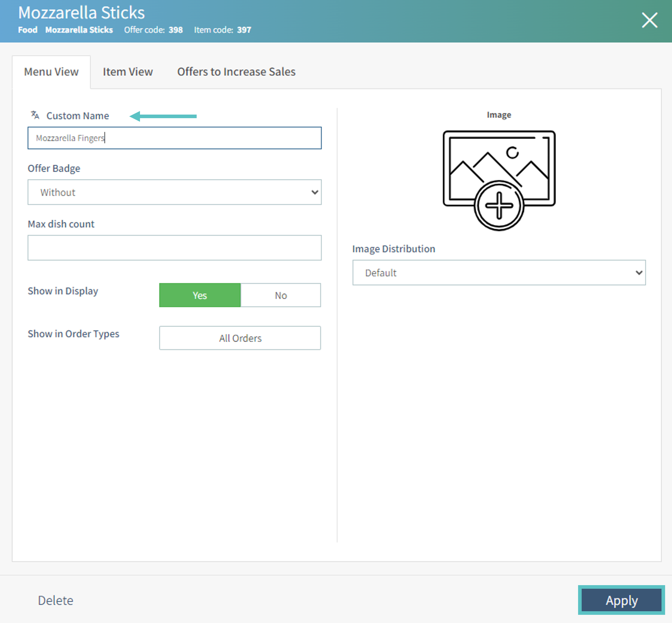Open Offers to Increase Sales tab

pos(236,72)
